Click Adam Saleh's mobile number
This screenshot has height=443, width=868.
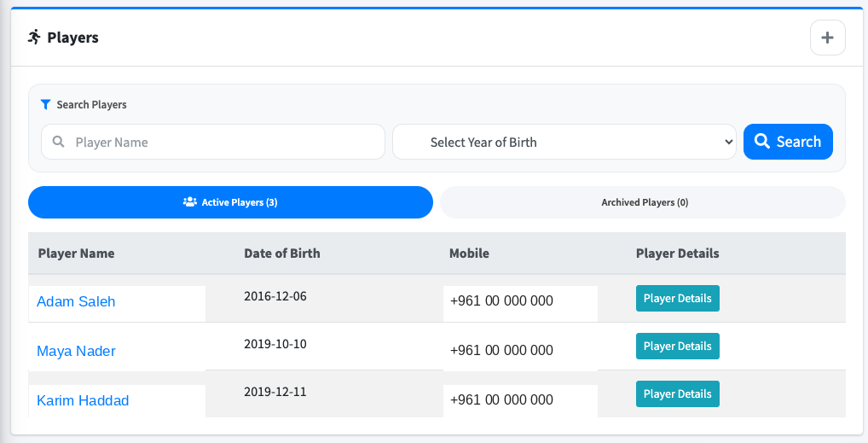coord(501,300)
